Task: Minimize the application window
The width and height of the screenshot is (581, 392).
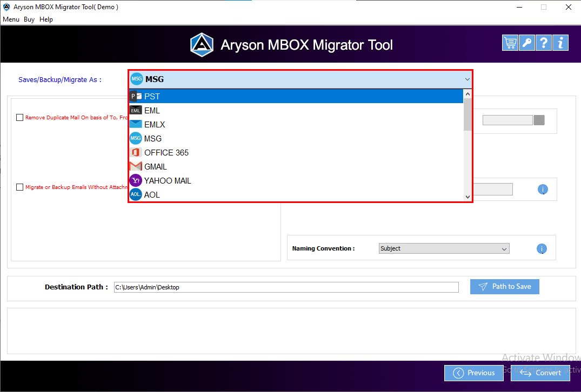Action: [x=519, y=7]
